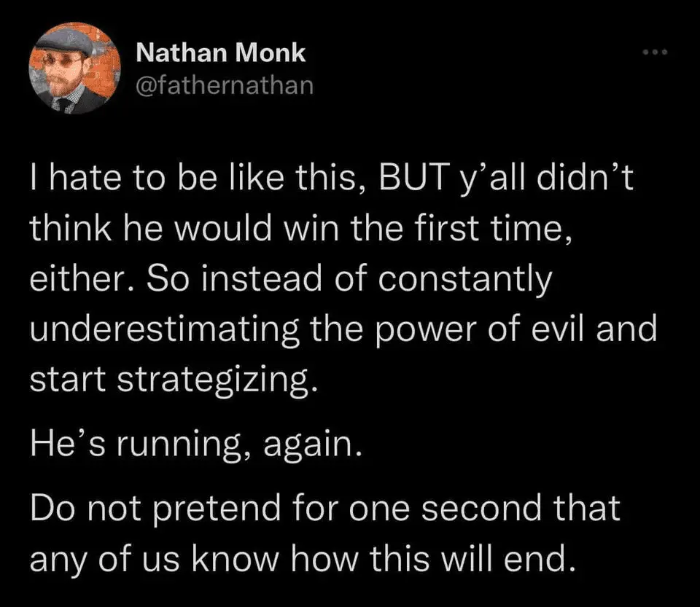Open the Nathan Monk display name link
This screenshot has height=607, width=700.
pos(221,52)
